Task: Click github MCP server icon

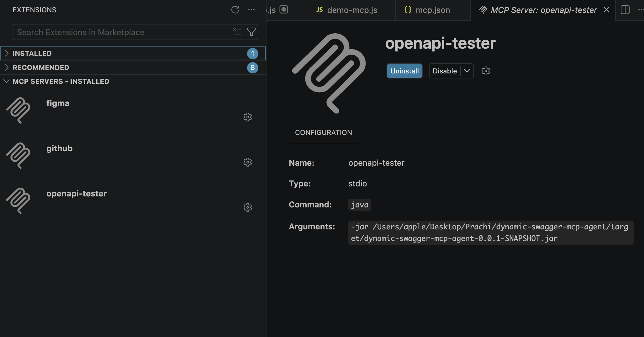Action: (18, 156)
